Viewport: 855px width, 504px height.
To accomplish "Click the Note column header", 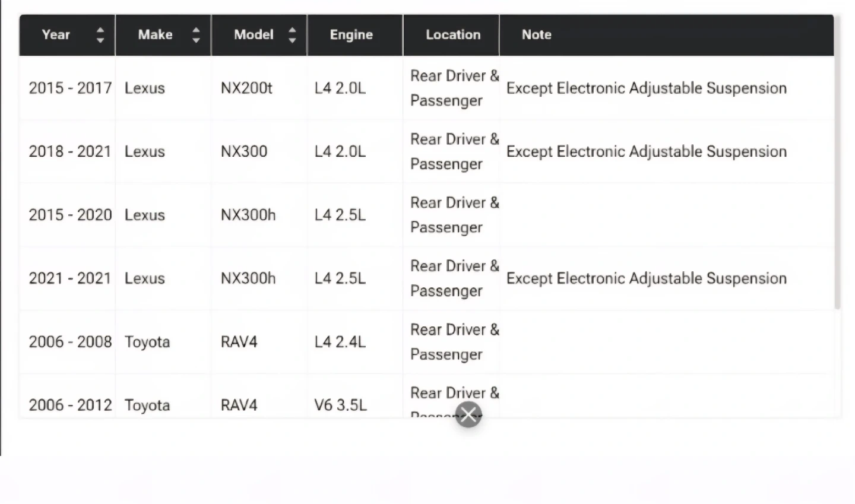I will (x=537, y=35).
